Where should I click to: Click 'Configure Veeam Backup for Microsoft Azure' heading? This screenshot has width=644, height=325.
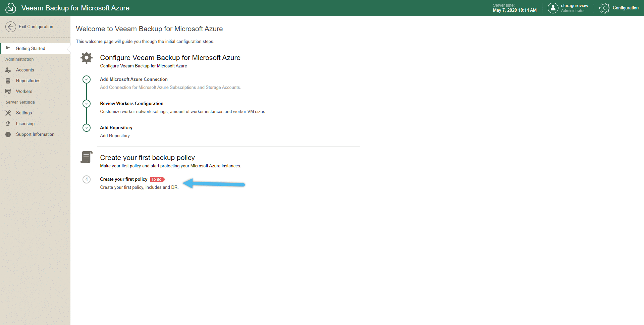click(170, 58)
